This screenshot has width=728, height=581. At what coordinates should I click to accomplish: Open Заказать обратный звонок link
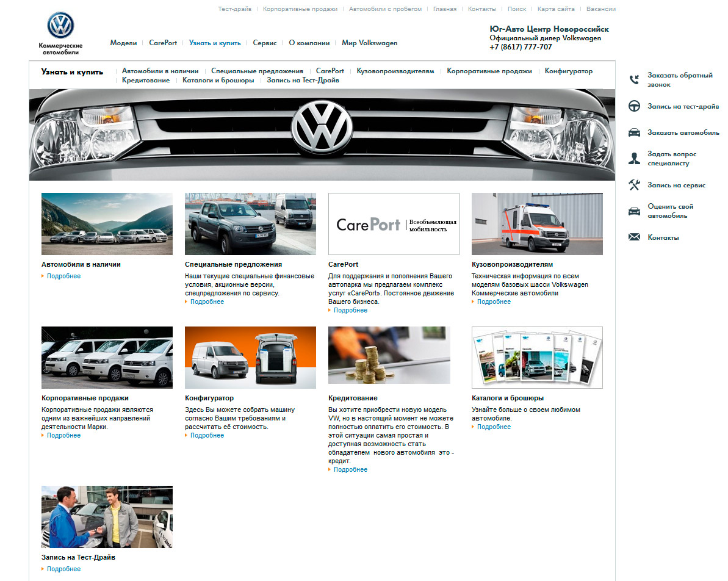[x=680, y=80]
